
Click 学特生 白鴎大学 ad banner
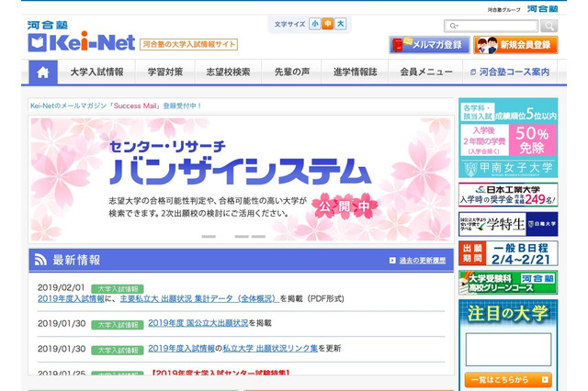click(508, 224)
